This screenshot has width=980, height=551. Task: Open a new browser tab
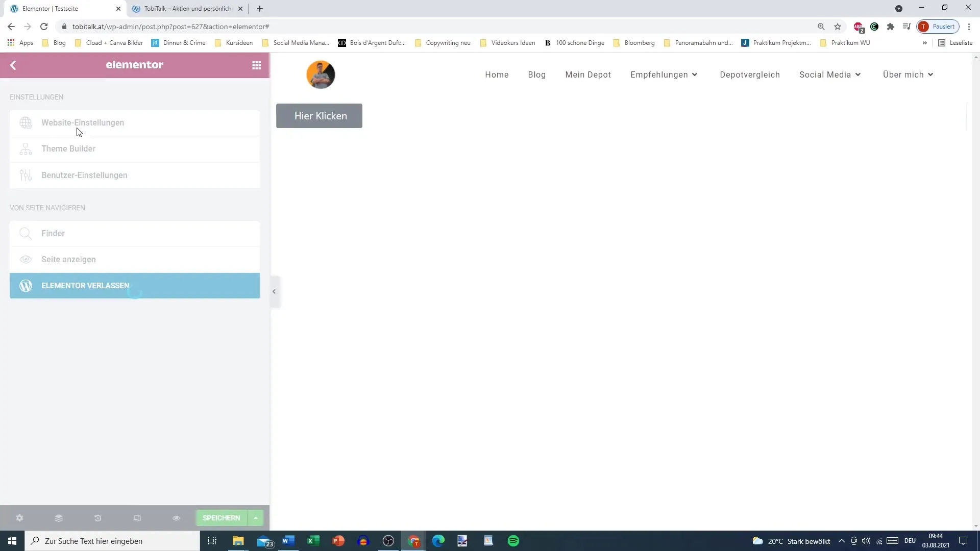(260, 9)
